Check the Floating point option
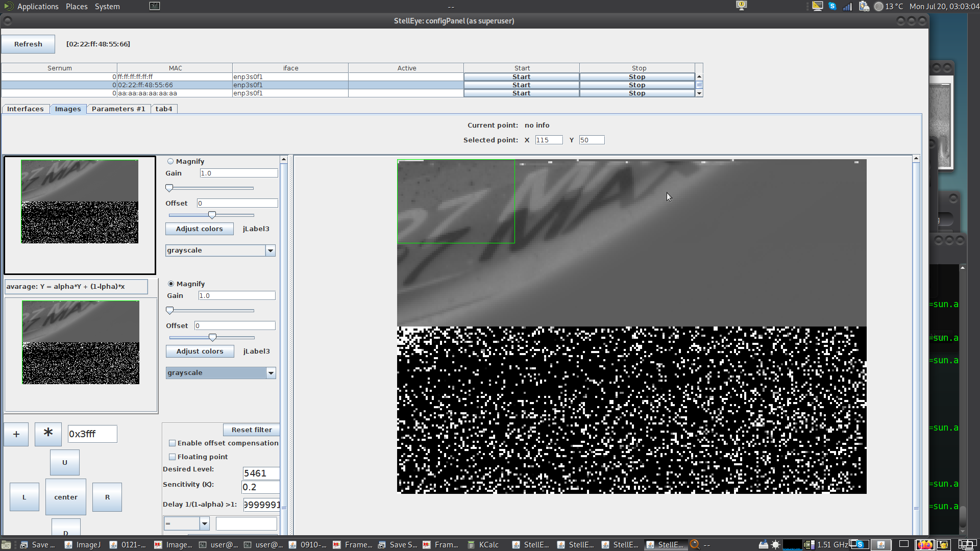The image size is (980, 551). (173, 457)
